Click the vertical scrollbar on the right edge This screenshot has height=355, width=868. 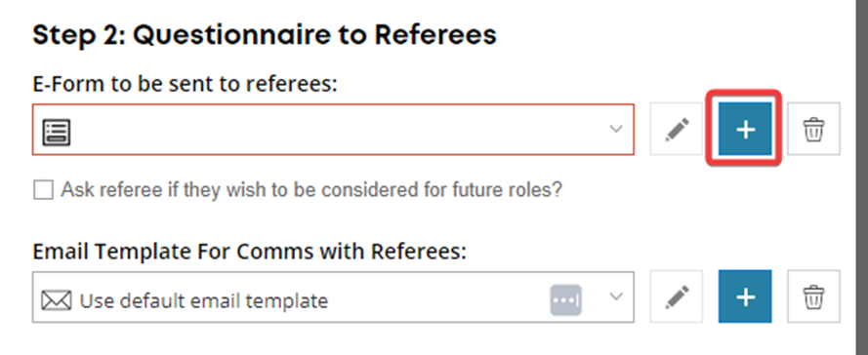861,177
